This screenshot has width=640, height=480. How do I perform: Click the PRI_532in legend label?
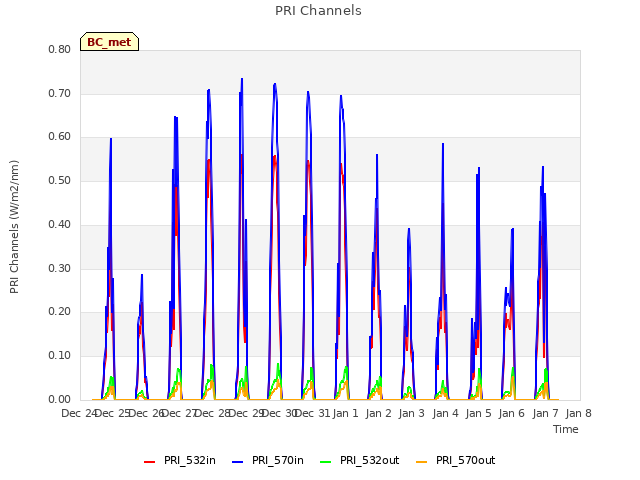coord(190,460)
